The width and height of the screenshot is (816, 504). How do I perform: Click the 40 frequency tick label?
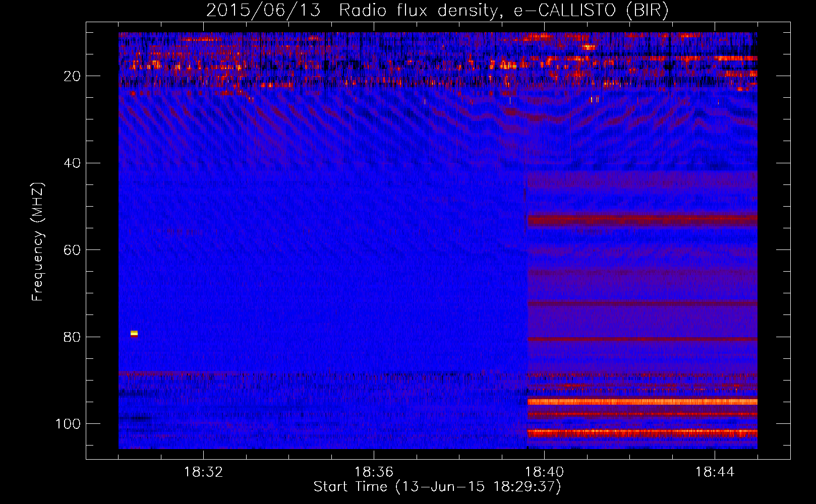pyautogui.click(x=72, y=163)
